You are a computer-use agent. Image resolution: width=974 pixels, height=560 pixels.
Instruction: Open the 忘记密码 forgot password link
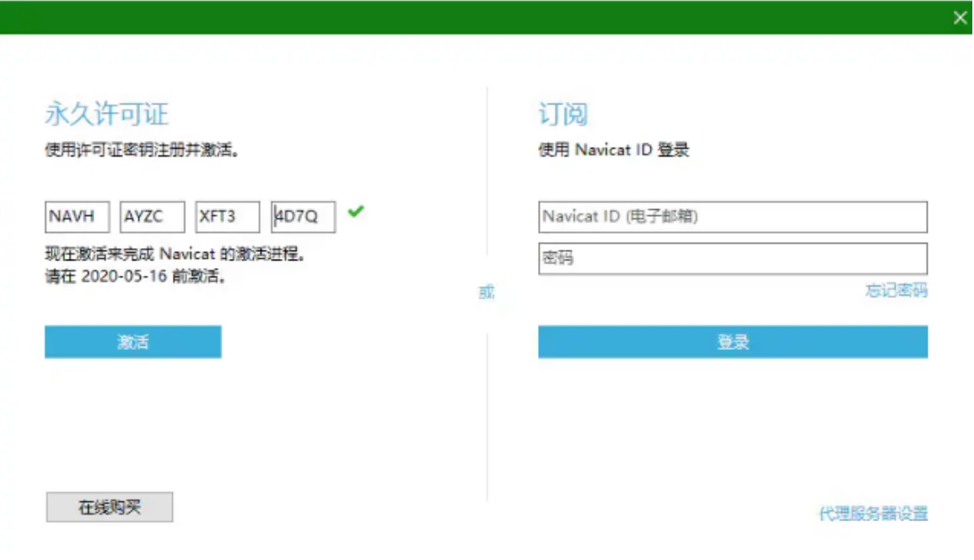(x=896, y=290)
